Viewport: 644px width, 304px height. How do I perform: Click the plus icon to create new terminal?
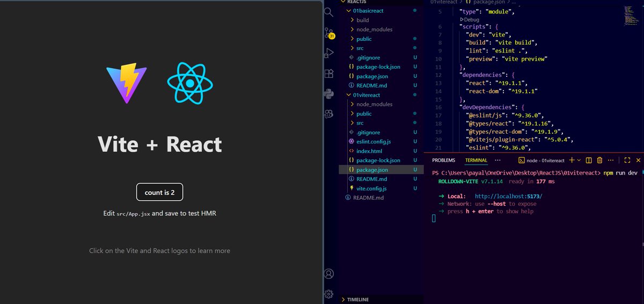coord(572,160)
